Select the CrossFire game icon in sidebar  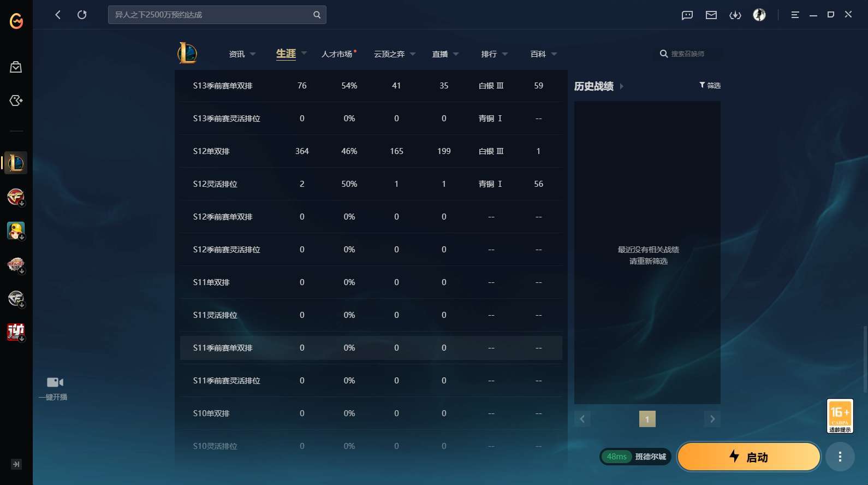(16, 197)
